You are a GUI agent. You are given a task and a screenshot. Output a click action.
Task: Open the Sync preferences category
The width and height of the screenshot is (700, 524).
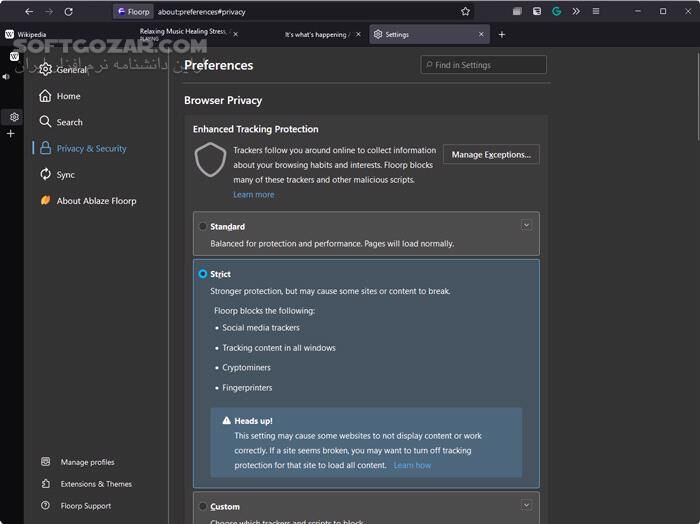65,175
